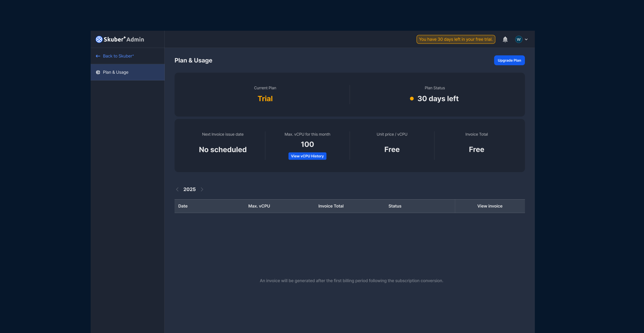Click orange status dot beside 30 days left
The width and height of the screenshot is (644, 333).
[x=412, y=99]
